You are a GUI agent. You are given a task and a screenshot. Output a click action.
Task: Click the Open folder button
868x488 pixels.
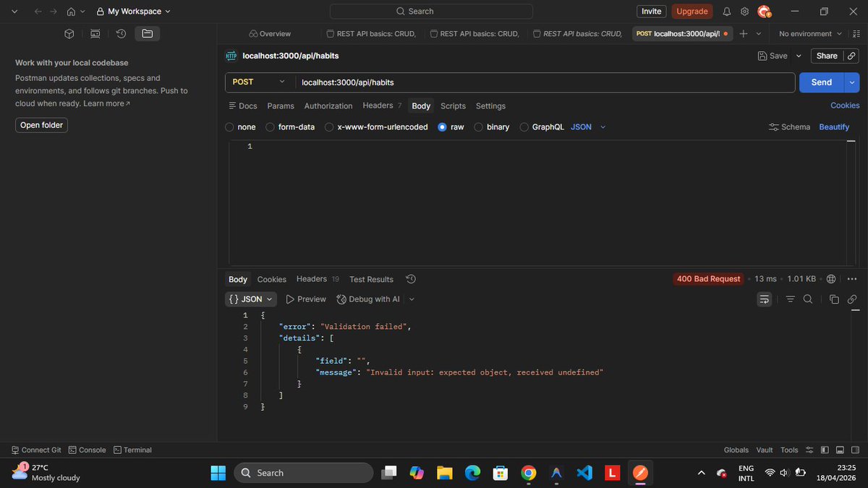click(41, 125)
